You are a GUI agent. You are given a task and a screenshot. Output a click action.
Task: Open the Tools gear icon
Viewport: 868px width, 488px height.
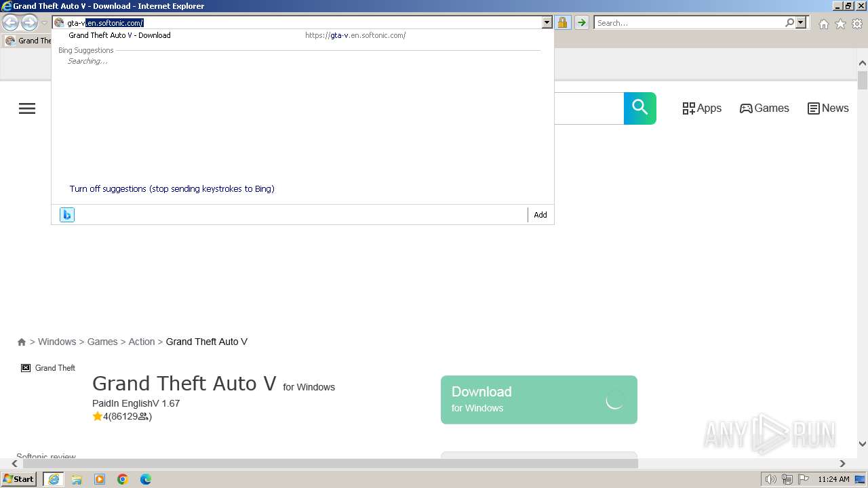click(857, 24)
